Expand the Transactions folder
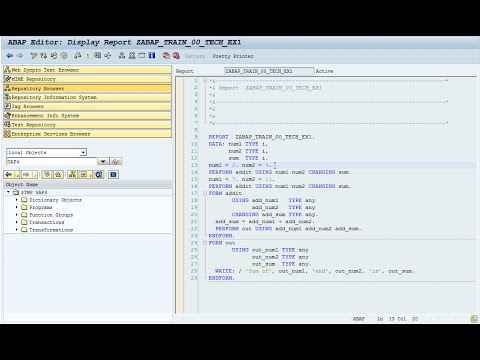The image size is (480, 360). pyautogui.click(x=17, y=222)
